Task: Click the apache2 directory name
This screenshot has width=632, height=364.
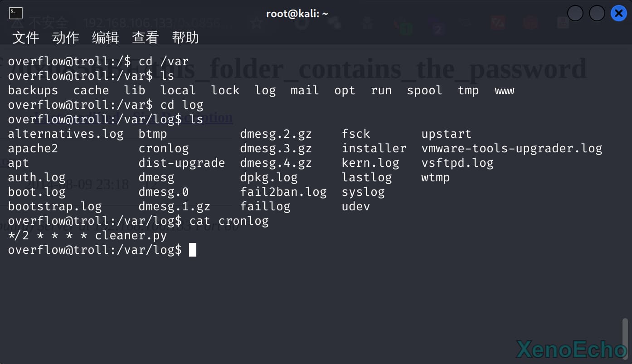Action: point(33,148)
